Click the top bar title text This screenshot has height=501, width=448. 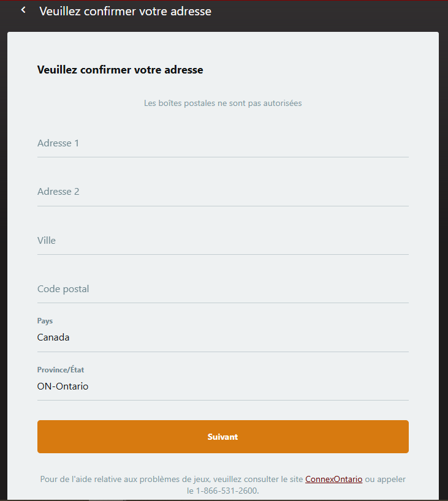pos(125,11)
